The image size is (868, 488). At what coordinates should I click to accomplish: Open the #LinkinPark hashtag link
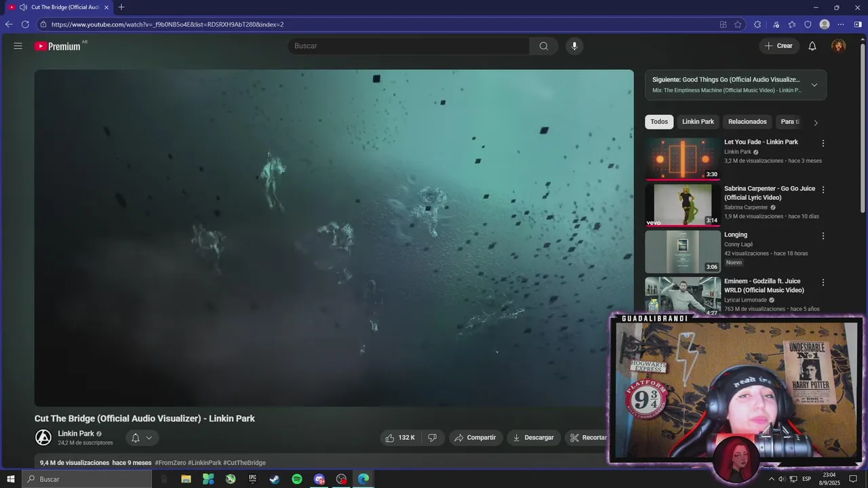click(x=204, y=463)
